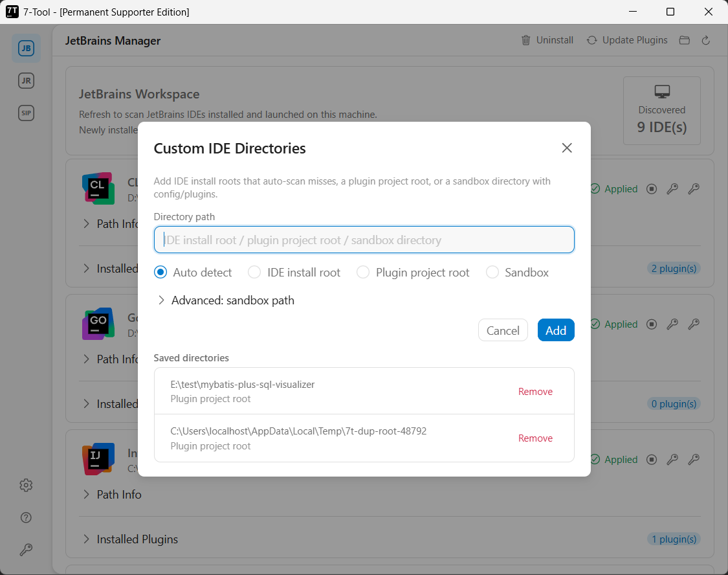Viewport: 728px width, 575px height.
Task: Close the Custom IDE Directories dialog
Action: tap(567, 148)
